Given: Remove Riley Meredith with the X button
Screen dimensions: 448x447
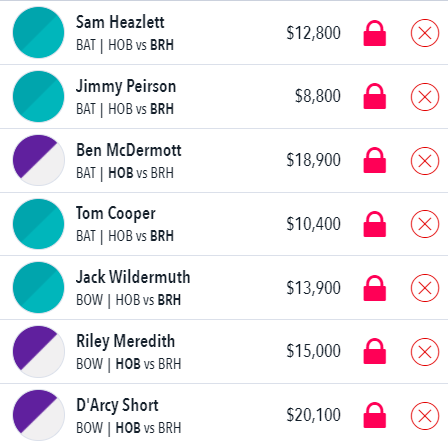Looking at the screenshot, I should click(425, 352).
